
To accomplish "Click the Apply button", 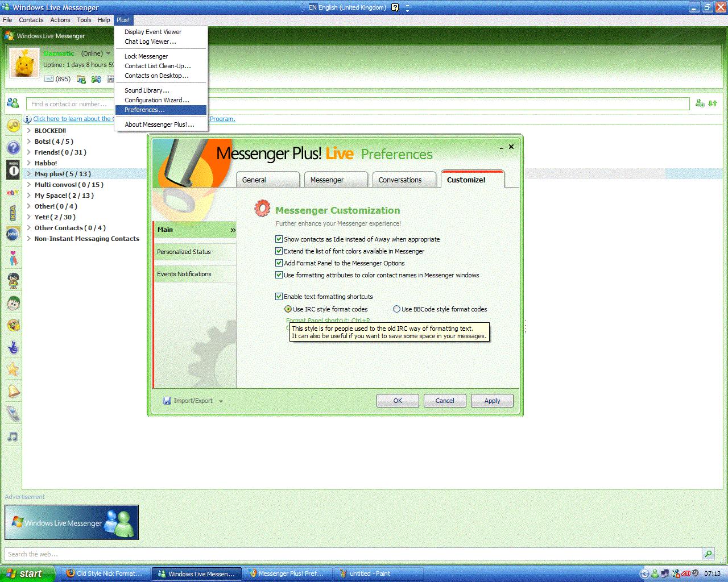I will coord(492,401).
